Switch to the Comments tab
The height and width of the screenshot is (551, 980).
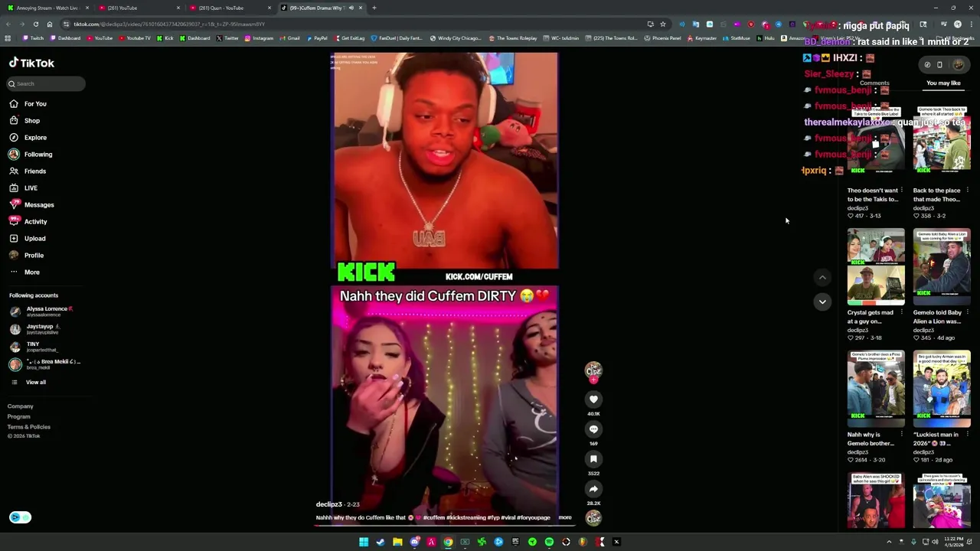click(874, 83)
